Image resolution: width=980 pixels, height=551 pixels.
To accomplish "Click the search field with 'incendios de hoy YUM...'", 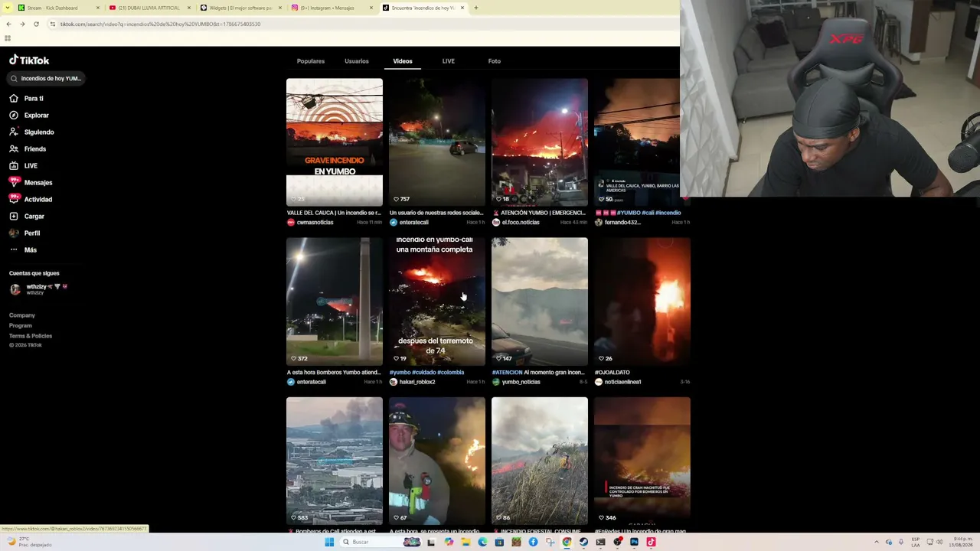I will tap(46, 78).
